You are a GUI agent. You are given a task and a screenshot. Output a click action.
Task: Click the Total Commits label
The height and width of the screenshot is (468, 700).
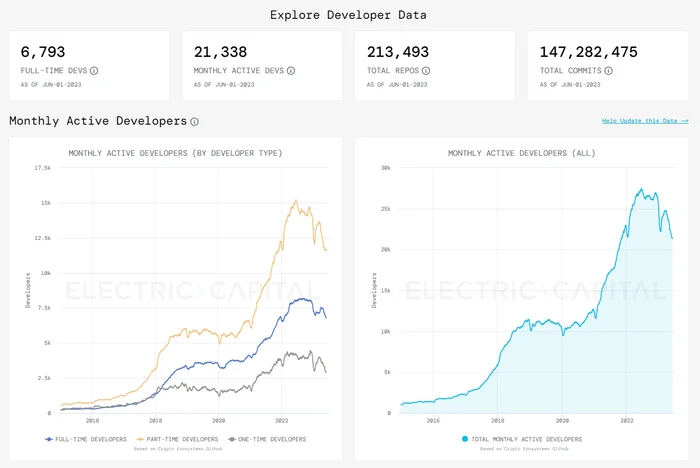(x=571, y=71)
